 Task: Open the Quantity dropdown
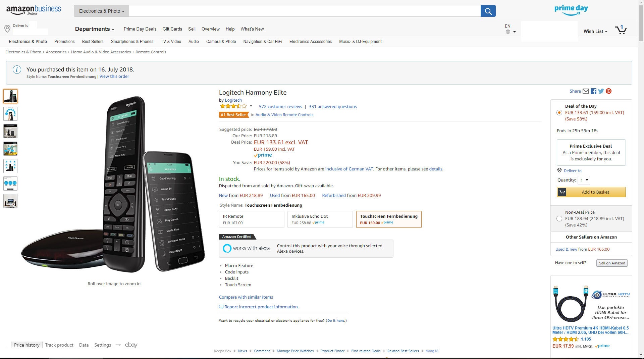pos(584,180)
